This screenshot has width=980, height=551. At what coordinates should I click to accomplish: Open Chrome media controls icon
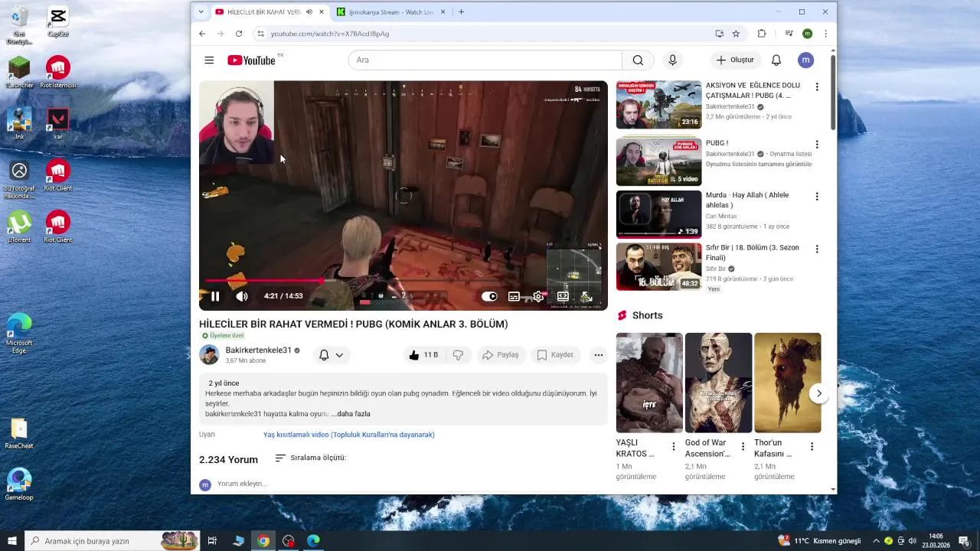(789, 34)
